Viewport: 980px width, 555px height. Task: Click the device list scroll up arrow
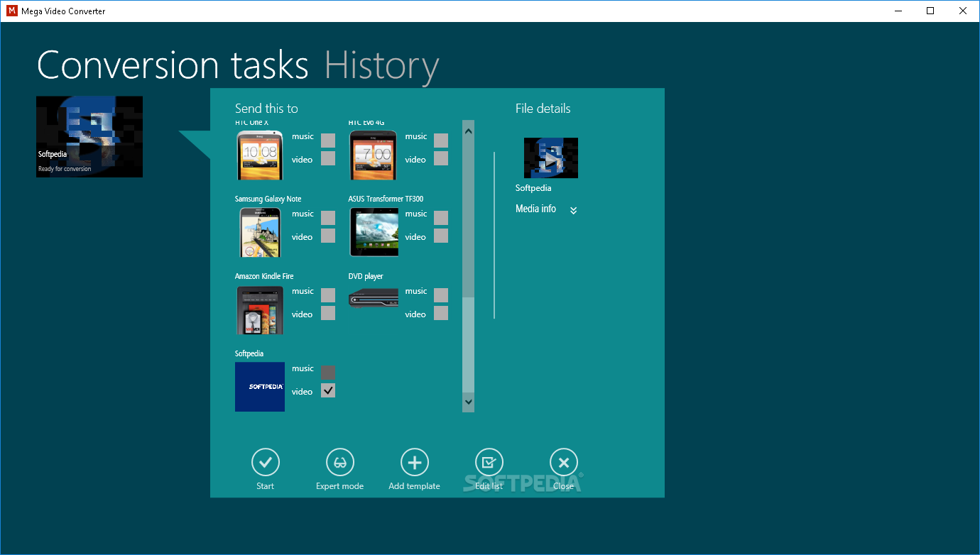tap(468, 131)
